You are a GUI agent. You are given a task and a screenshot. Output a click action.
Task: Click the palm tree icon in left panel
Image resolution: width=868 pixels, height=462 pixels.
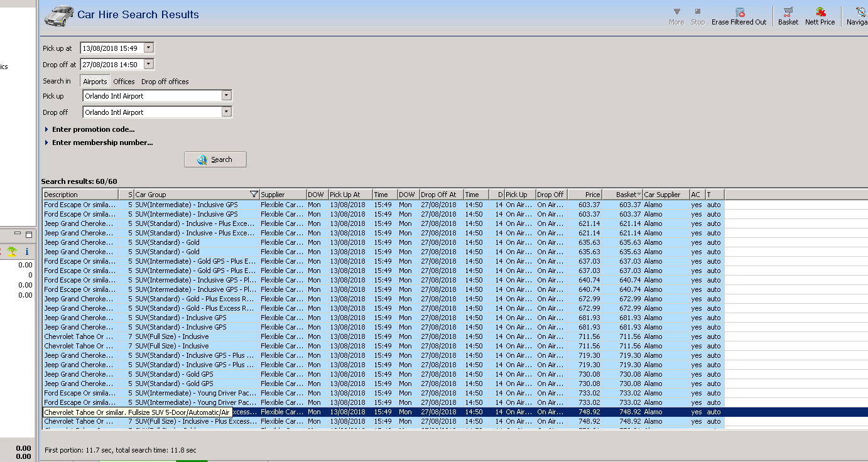[12, 251]
